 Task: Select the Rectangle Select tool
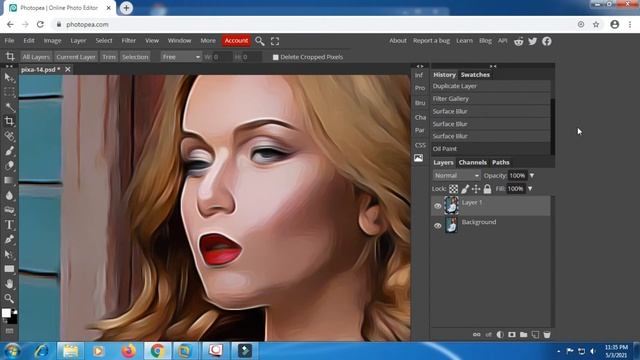9,92
